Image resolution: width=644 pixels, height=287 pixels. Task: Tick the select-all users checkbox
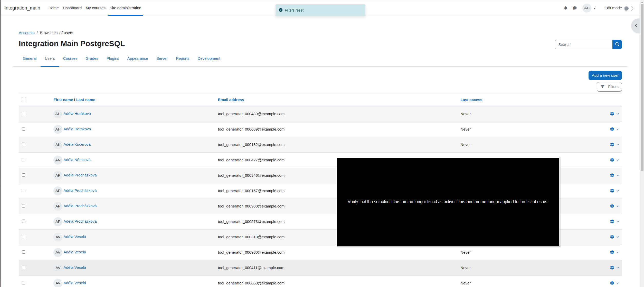[x=23, y=100]
